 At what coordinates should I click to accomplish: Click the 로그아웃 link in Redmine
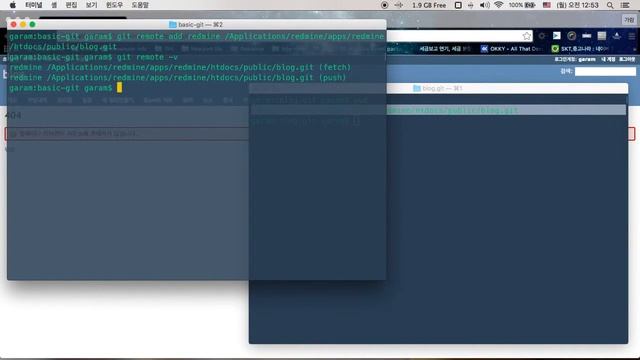pos(627,60)
